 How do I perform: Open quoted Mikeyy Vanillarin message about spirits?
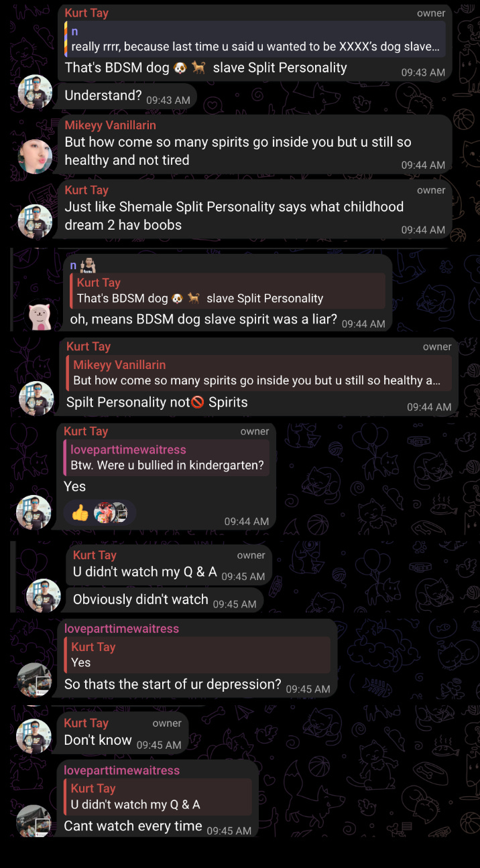(258, 373)
